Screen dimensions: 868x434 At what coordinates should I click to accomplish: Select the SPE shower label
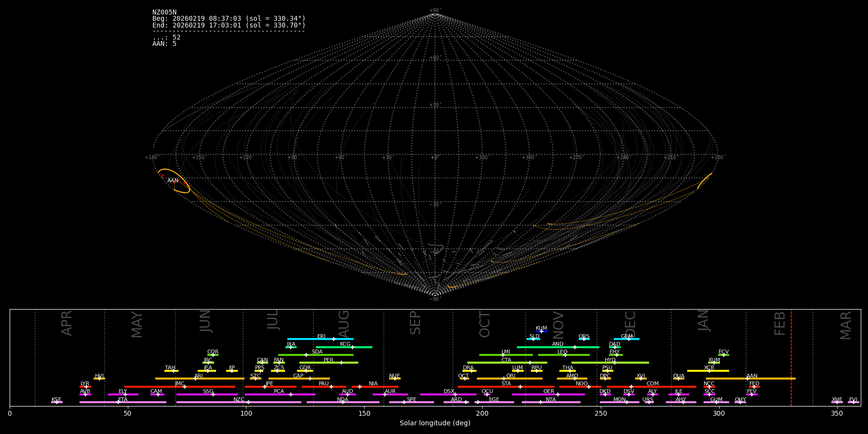tap(411, 400)
